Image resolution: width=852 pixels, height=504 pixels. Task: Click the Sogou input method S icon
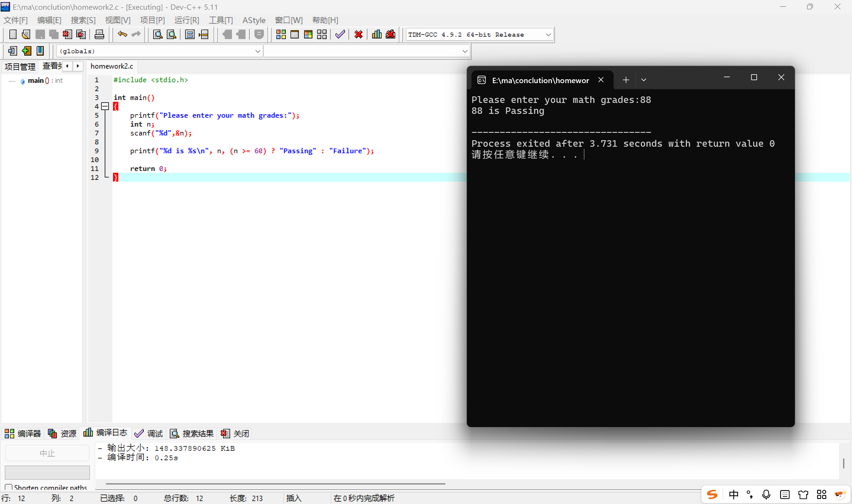pos(712,494)
